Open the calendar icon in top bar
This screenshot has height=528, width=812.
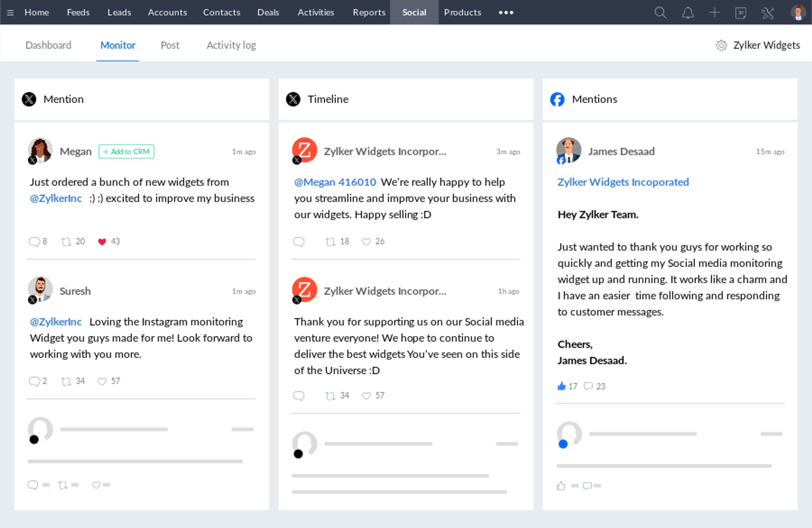741,13
